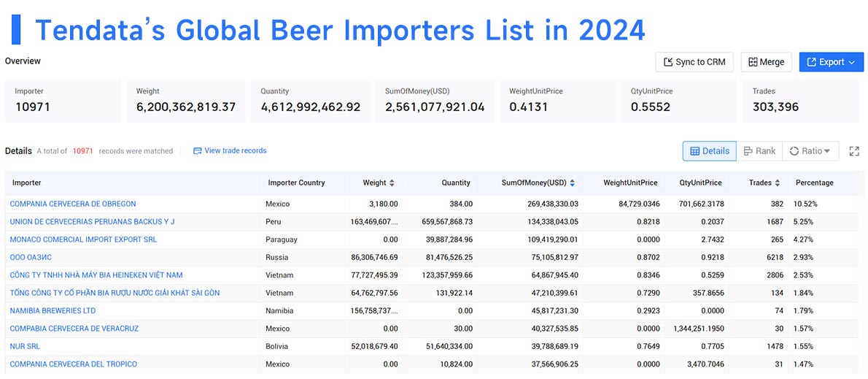Click the Merge button
868x379 pixels.
(766, 62)
